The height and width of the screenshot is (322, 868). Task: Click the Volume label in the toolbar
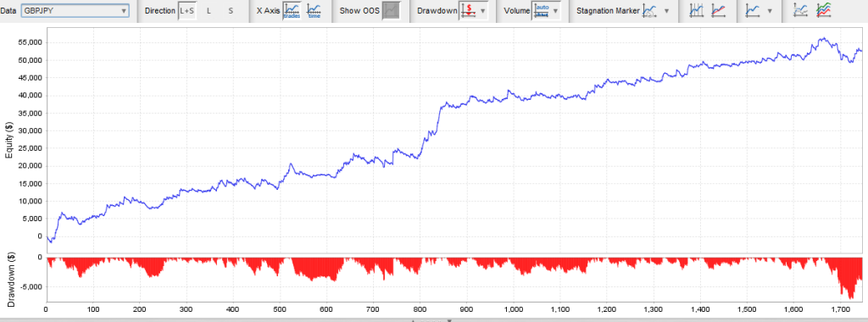click(x=516, y=10)
